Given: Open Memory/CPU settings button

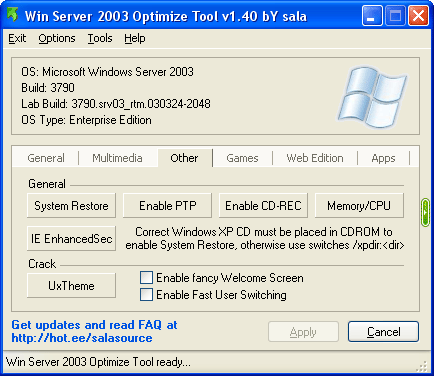Looking at the screenshot, I should coord(359,205).
